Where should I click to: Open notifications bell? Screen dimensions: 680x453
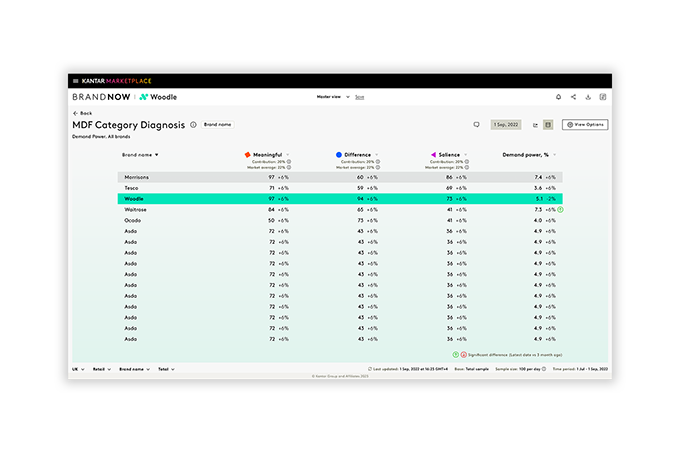(x=559, y=97)
